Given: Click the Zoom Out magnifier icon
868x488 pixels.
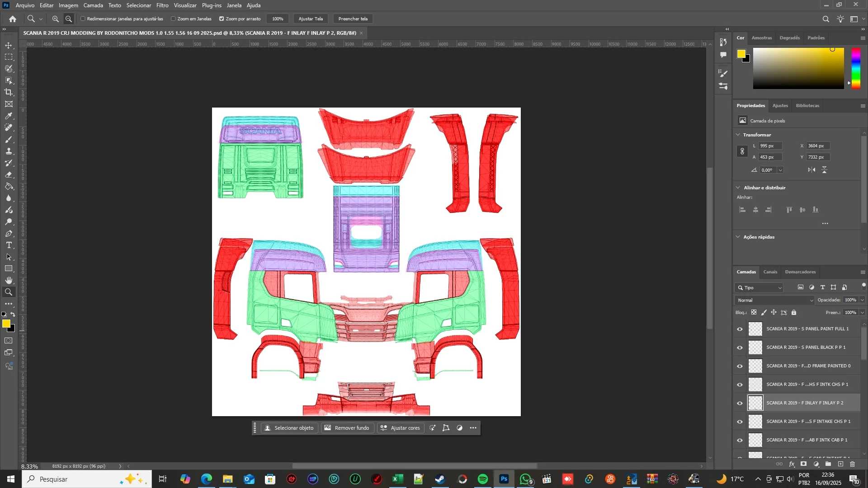Looking at the screenshot, I should [x=69, y=19].
